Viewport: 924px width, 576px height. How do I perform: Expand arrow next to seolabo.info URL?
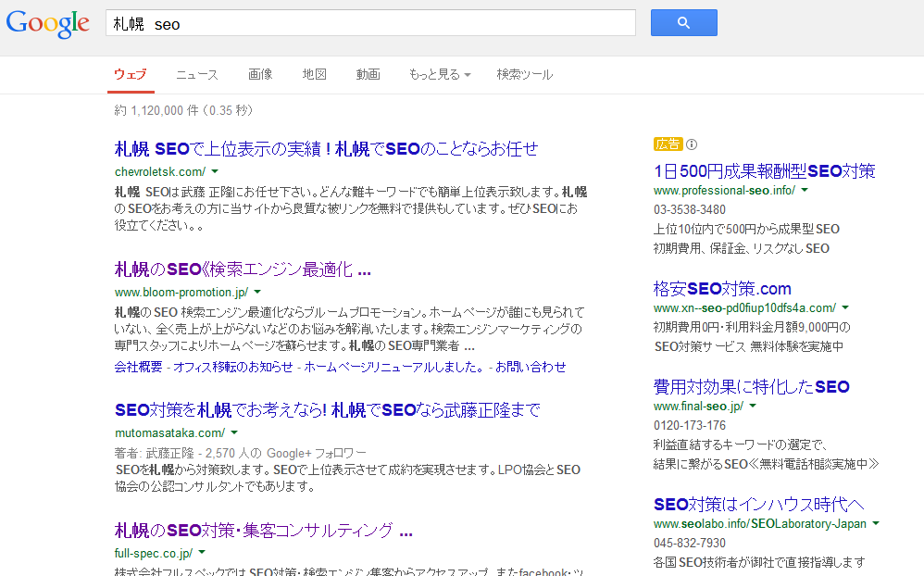(x=876, y=523)
